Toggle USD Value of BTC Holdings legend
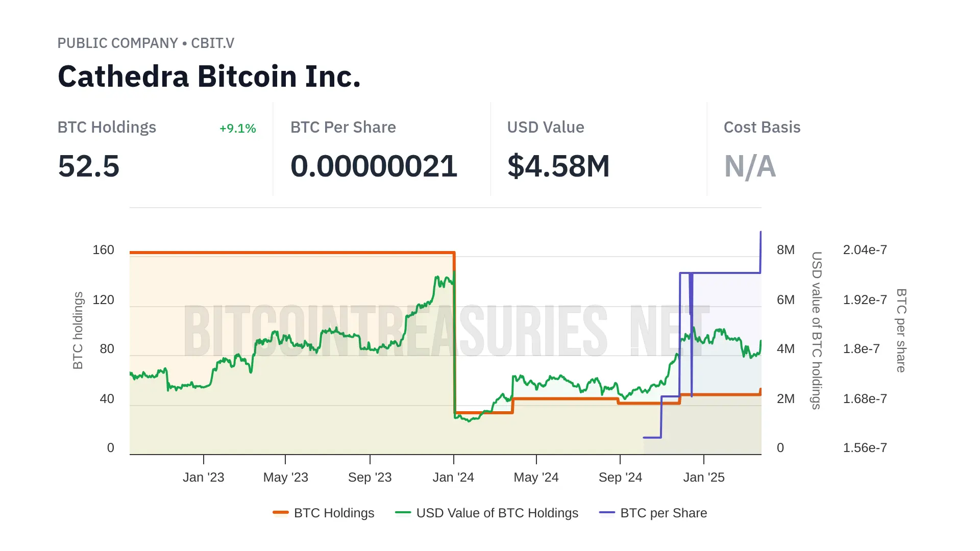 point(497,513)
